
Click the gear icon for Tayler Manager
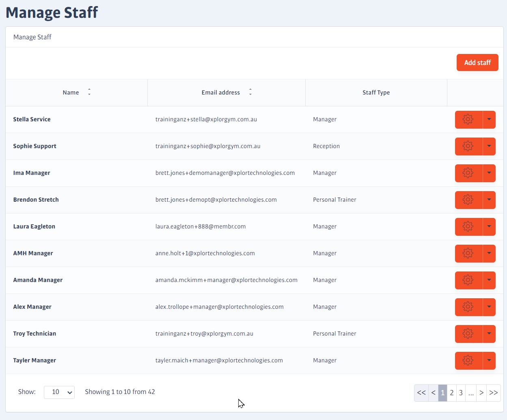[468, 360]
